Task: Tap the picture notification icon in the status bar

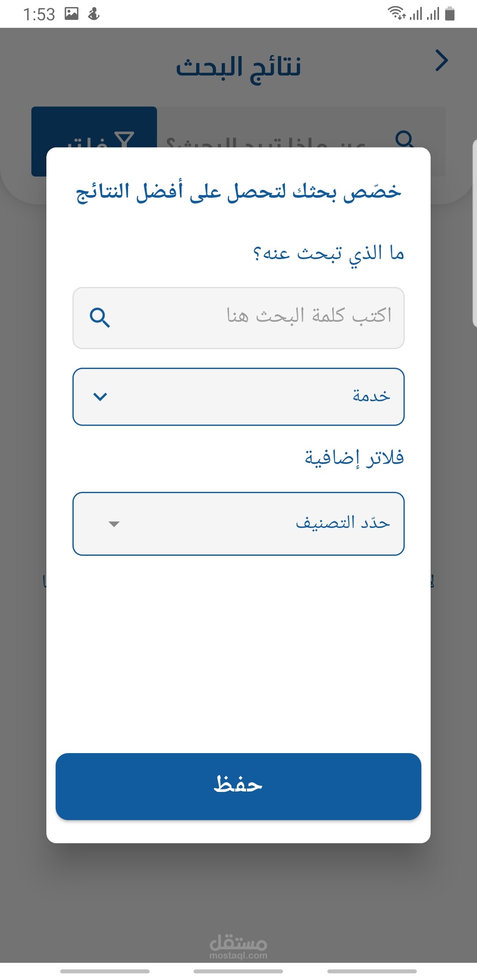Action: 72,14
